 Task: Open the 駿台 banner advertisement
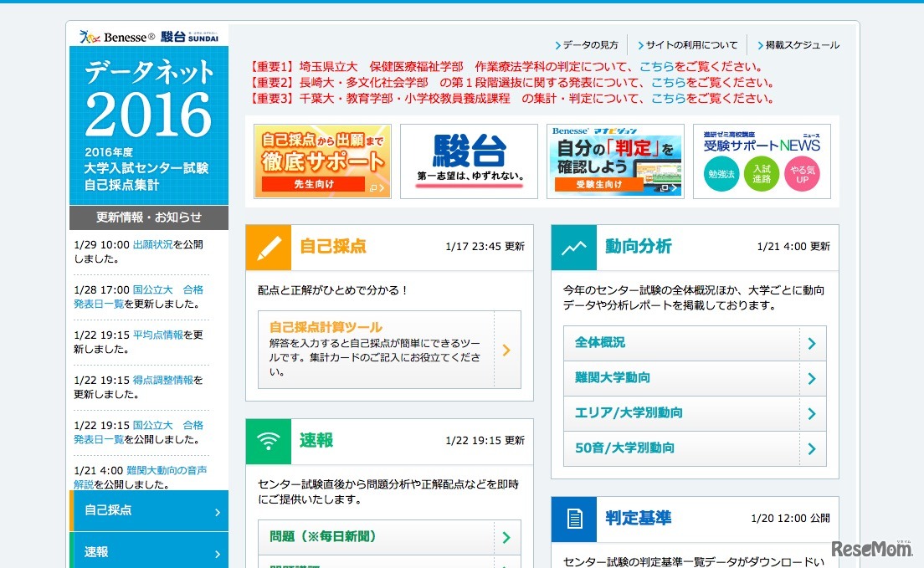[469, 161]
